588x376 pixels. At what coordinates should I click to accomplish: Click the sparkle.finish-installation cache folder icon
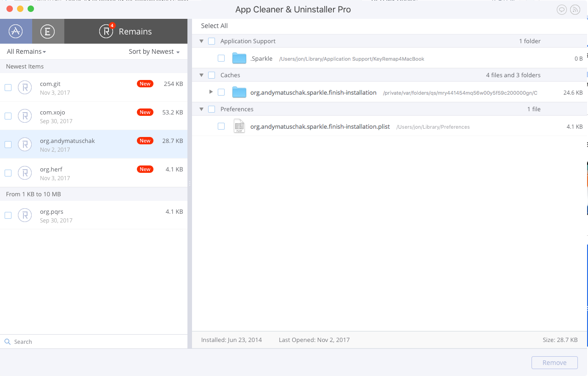click(x=239, y=92)
